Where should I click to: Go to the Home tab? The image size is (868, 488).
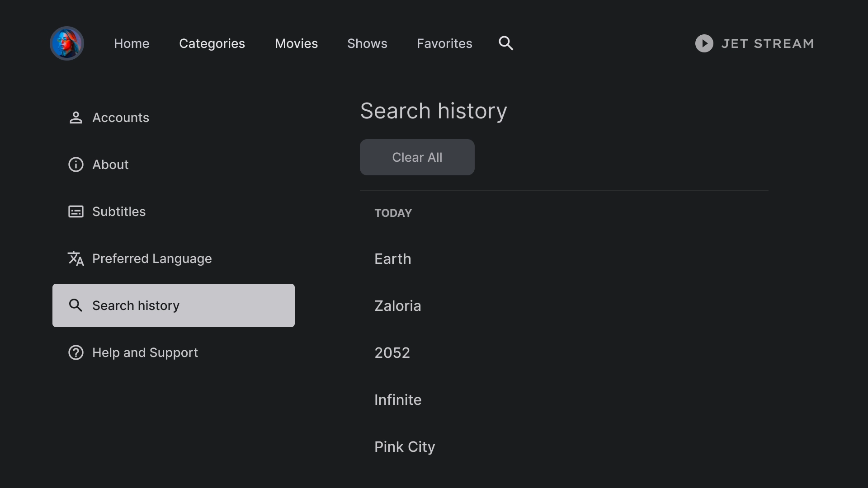pyautogui.click(x=132, y=43)
